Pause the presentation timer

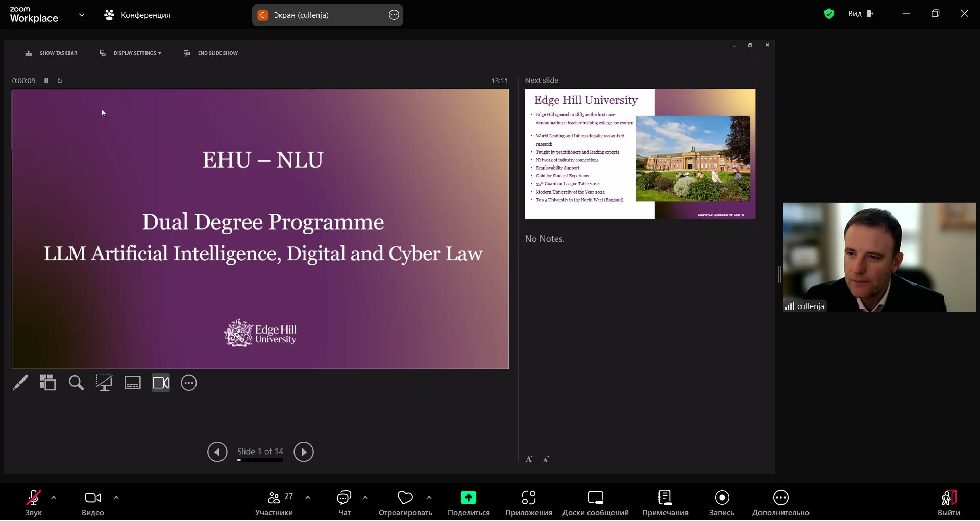point(46,81)
